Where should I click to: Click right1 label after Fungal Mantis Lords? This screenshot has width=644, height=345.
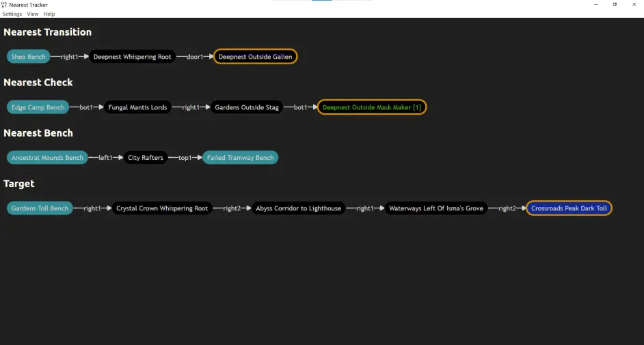[x=191, y=107]
